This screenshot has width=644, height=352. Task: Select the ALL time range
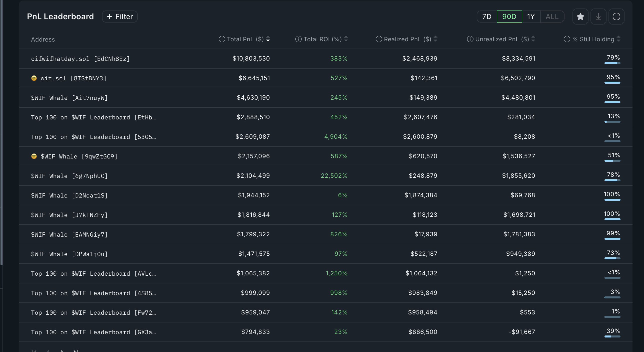tap(552, 17)
